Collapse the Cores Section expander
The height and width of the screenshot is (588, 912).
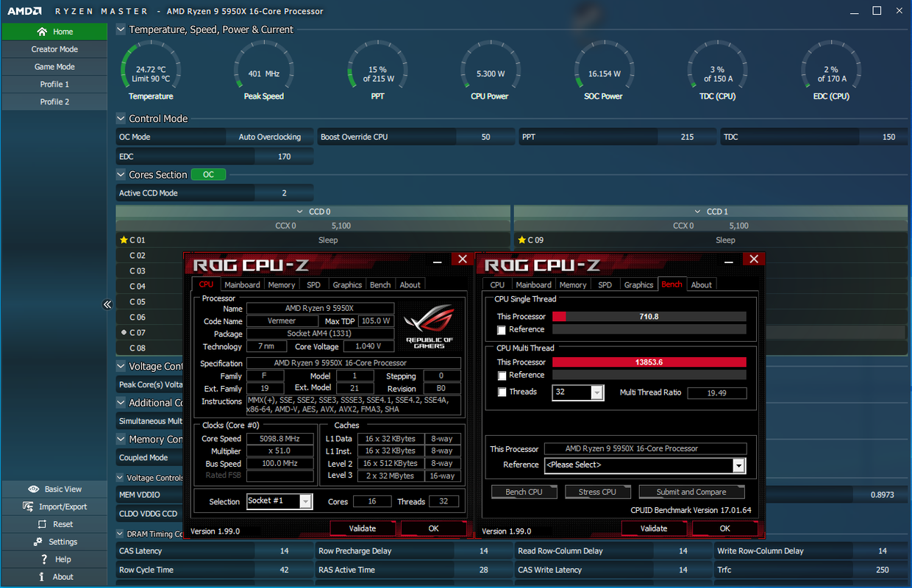point(121,175)
